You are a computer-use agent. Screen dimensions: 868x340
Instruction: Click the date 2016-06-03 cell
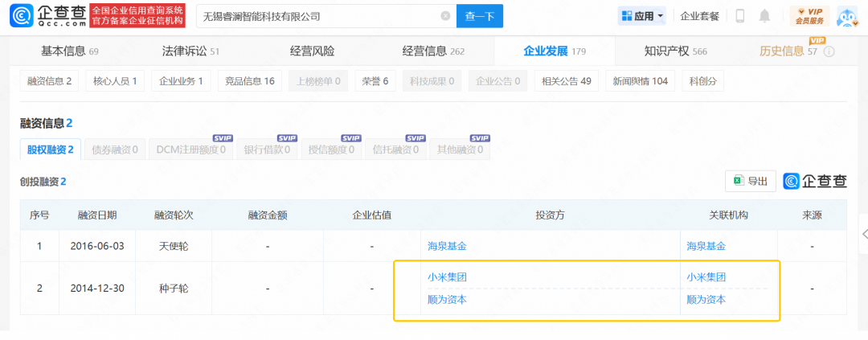[x=97, y=246]
